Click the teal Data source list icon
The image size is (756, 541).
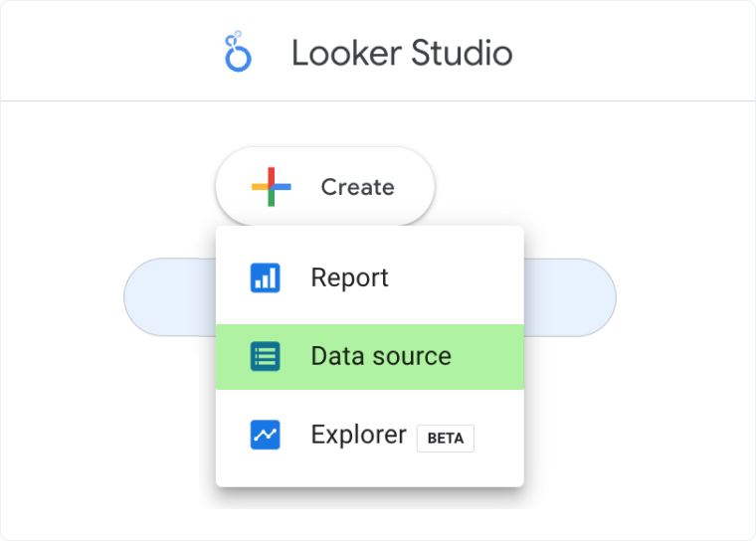[266, 356]
